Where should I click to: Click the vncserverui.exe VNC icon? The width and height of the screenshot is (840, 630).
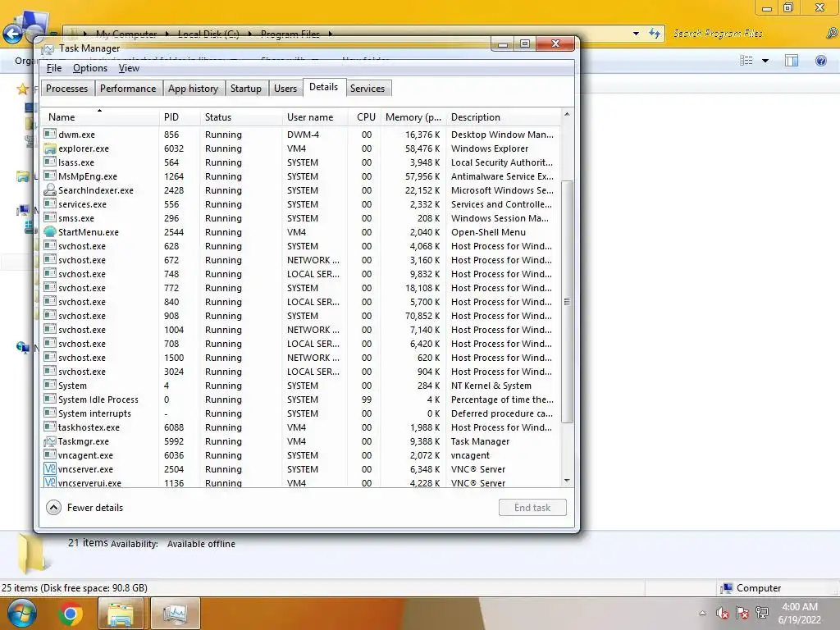[50, 482]
